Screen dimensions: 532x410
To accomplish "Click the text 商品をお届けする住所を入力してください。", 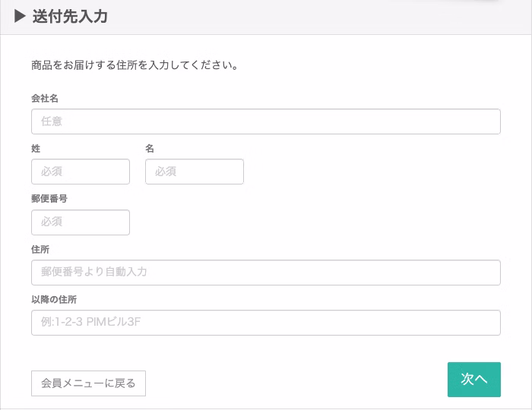I will (x=135, y=65).
